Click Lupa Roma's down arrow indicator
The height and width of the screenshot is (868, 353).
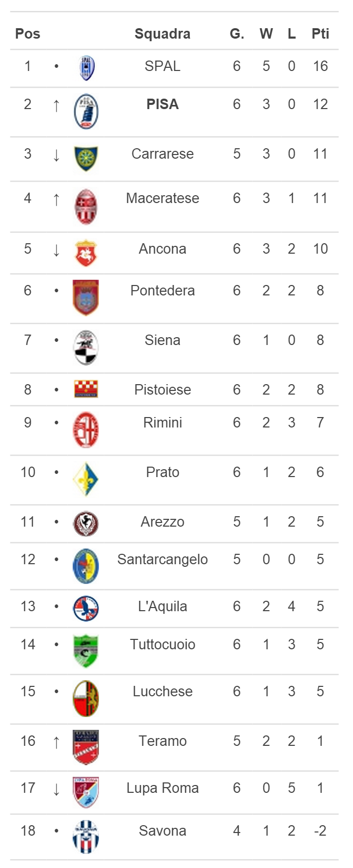coord(56,789)
